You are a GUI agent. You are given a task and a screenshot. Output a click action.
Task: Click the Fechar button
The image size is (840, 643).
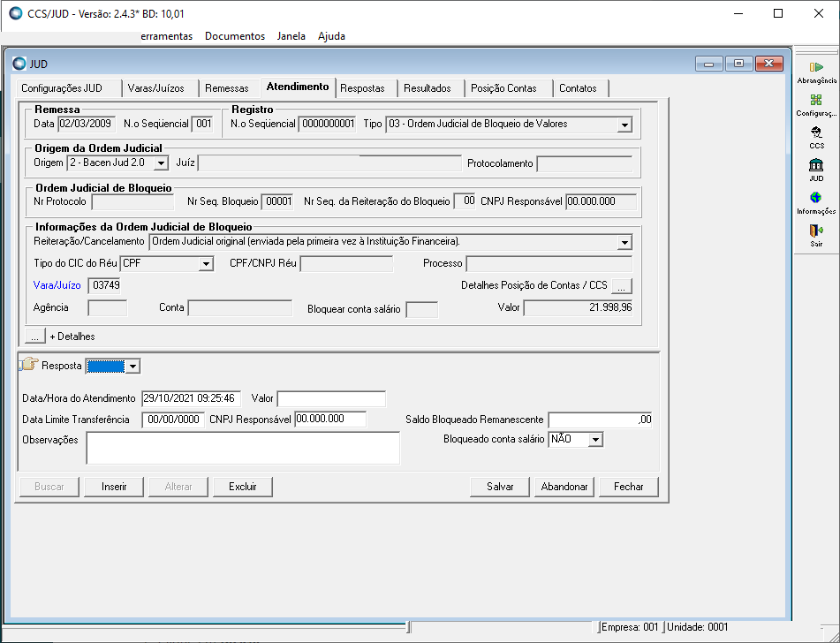(628, 487)
